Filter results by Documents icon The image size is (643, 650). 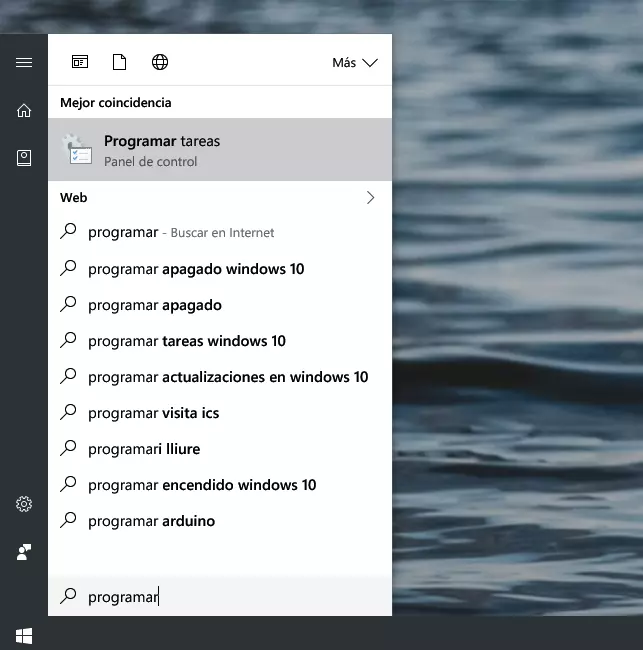coord(120,62)
